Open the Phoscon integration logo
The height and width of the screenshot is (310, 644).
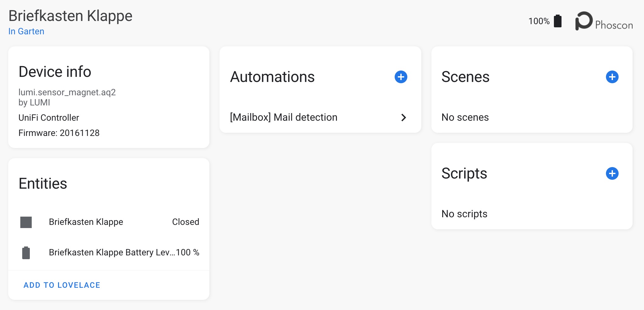pyautogui.click(x=583, y=21)
